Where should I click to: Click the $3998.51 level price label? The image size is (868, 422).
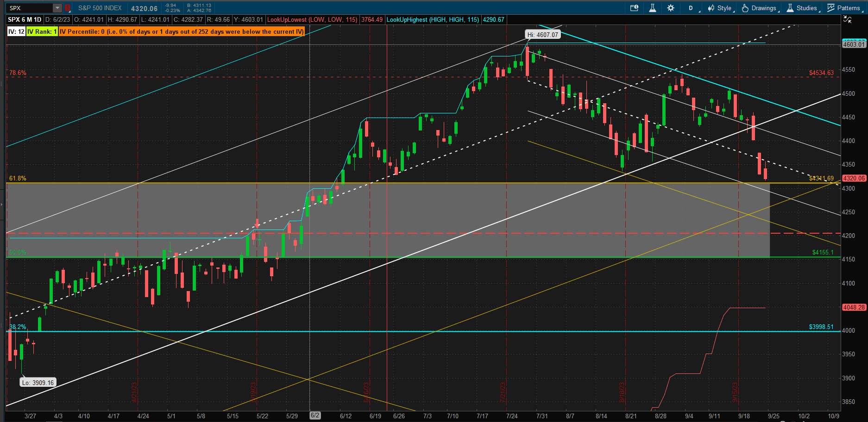pyautogui.click(x=821, y=327)
